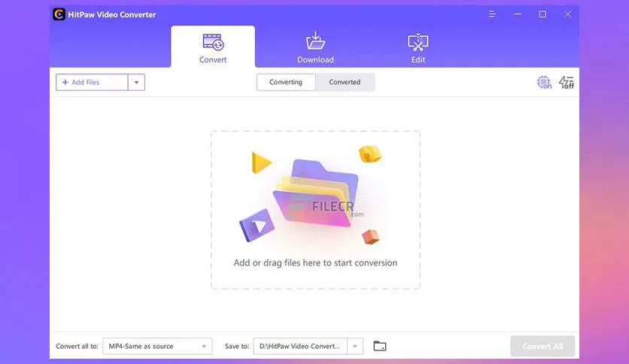Show the Converting list
This screenshot has width=629, height=364.
click(286, 82)
